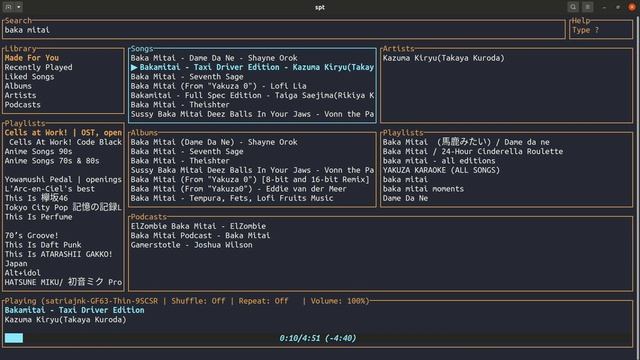Open sidebar playlist This Is Daft Punk
640x360 pixels.
[x=43, y=245]
